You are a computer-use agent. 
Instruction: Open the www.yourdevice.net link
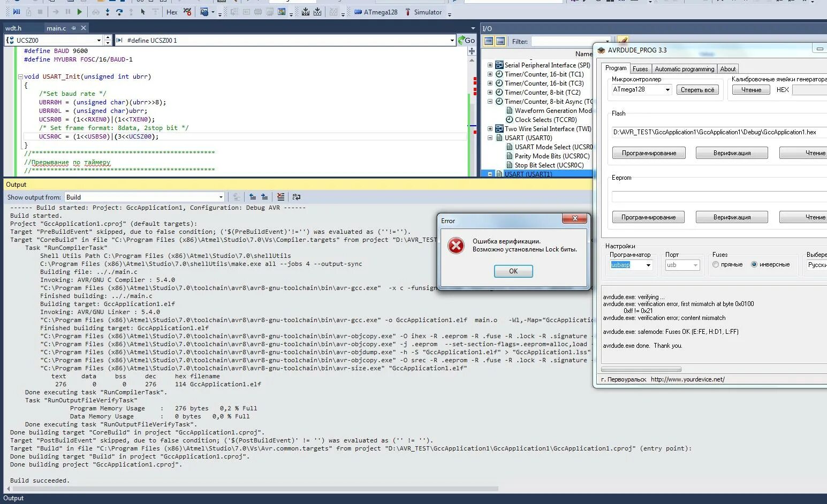pyautogui.click(x=687, y=379)
